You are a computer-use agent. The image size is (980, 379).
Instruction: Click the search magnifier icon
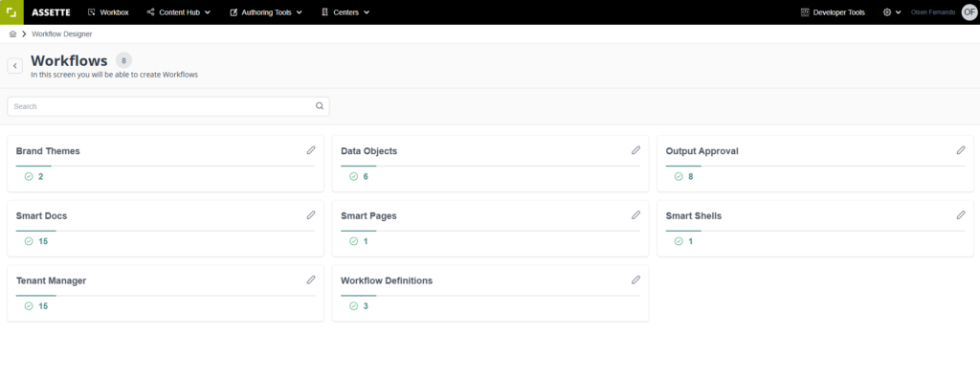(x=320, y=106)
